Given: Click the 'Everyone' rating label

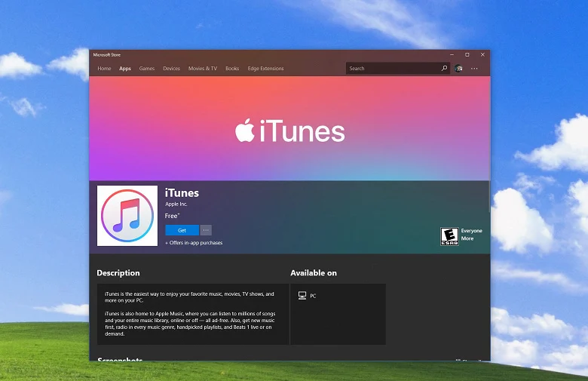Looking at the screenshot, I should pos(471,231).
